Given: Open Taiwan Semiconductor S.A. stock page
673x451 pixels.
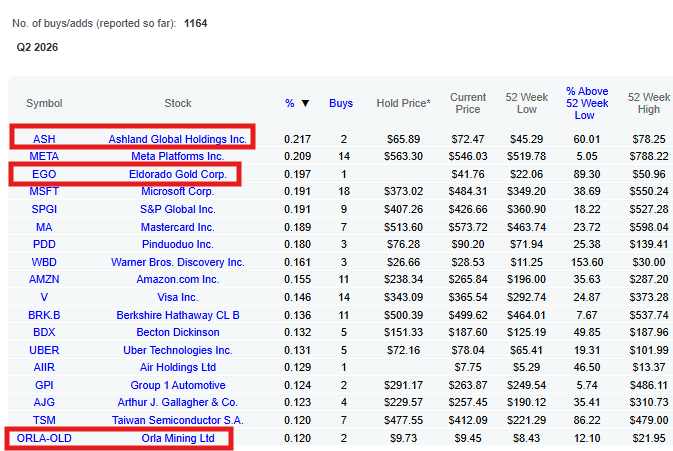Looking at the screenshot, I should 178,421.
